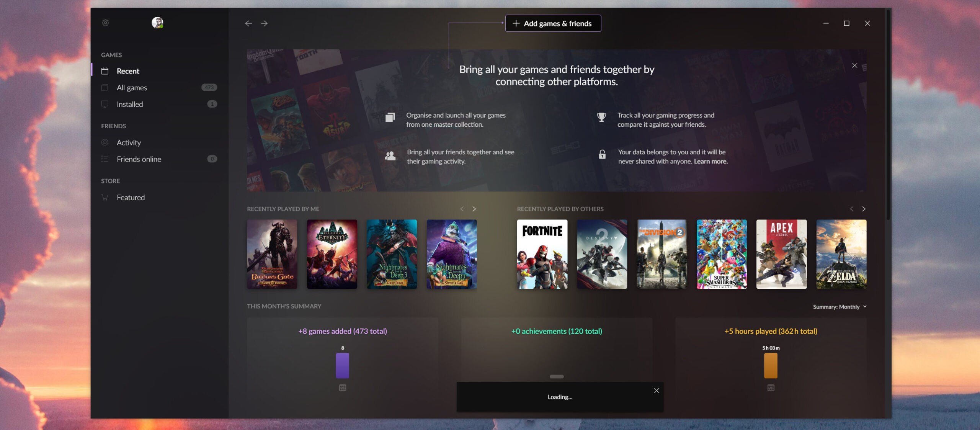Click the All games library icon

click(x=104, y=87)
